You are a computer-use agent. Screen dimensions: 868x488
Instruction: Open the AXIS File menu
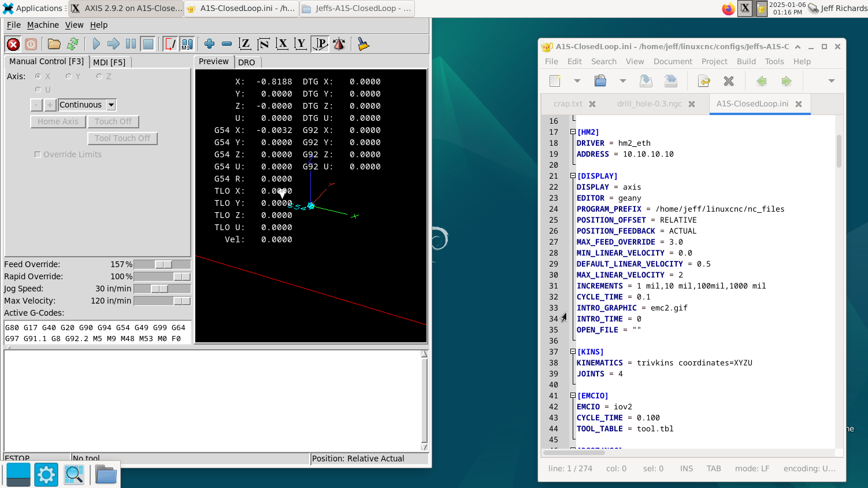14,25
